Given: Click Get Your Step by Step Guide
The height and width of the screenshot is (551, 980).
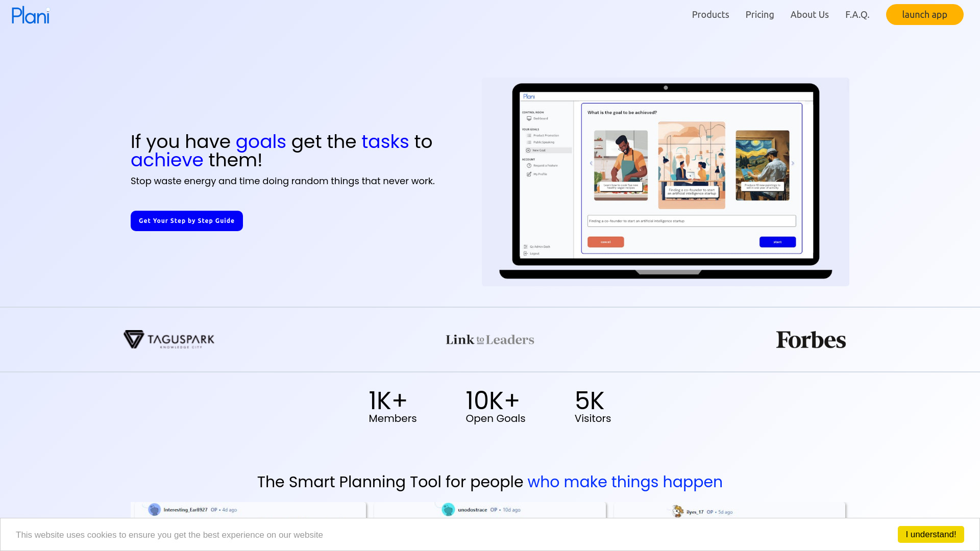Looking at the screenshot, I should [x=186, y=220].
